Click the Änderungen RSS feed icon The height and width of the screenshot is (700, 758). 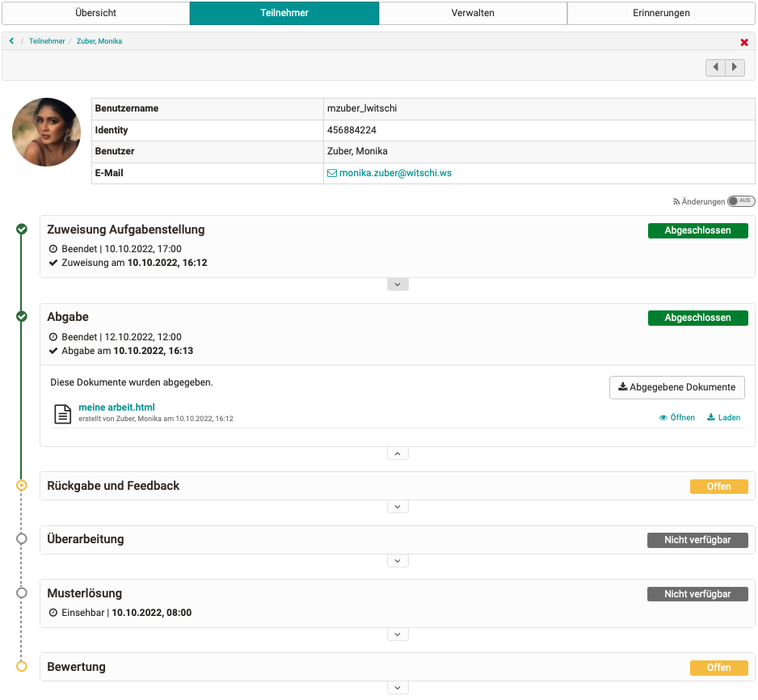677,201
